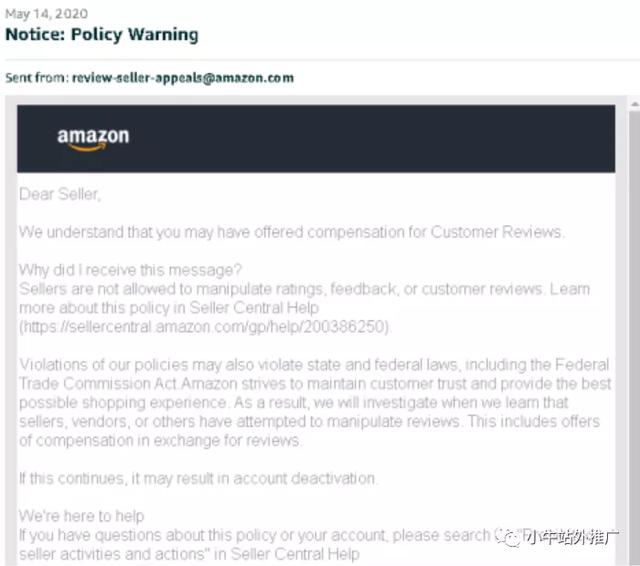Open the sellercentral.amazon.com help URL
The image size is (640, 566).
tap(204, 327)
